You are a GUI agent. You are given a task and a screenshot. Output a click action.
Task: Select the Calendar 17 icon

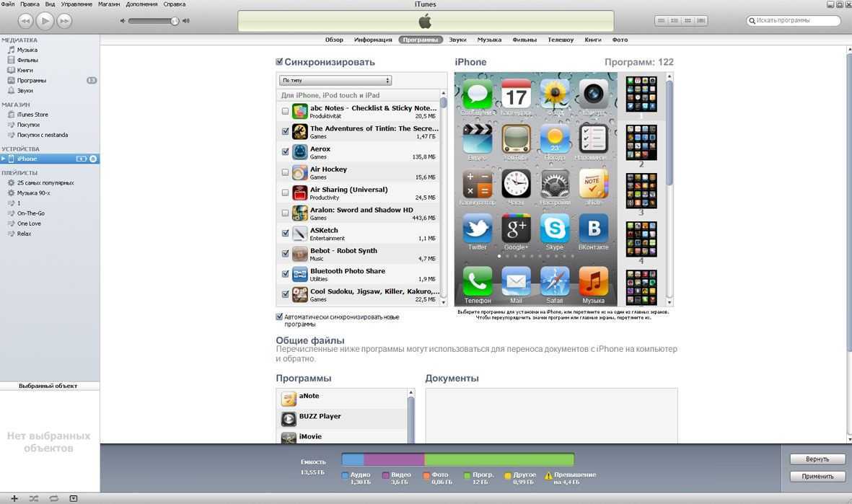(x=517, y=94)
